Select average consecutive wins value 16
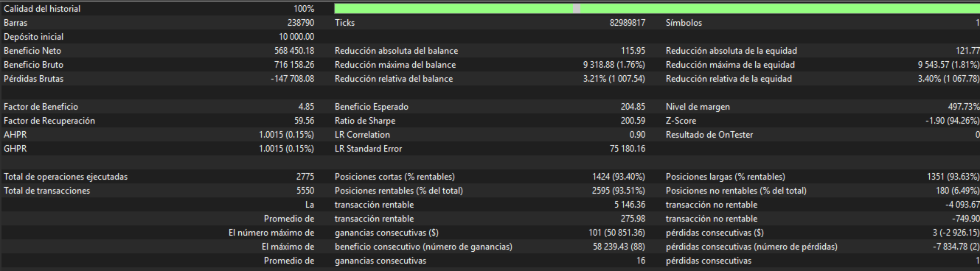Image resolution: width=980 pixels, height=271 pixels. (x=642, y=261)
